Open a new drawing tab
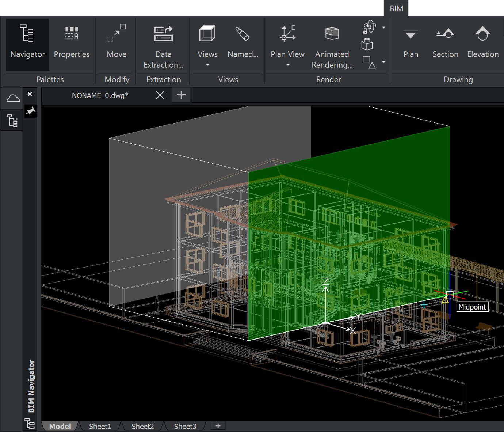This screenshot has height=432, width=504. pos(181,95)
